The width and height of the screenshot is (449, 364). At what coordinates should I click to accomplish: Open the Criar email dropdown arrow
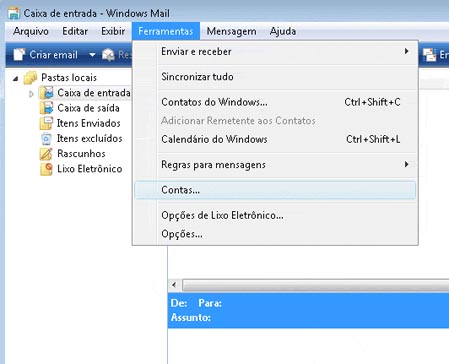(92, 55)
